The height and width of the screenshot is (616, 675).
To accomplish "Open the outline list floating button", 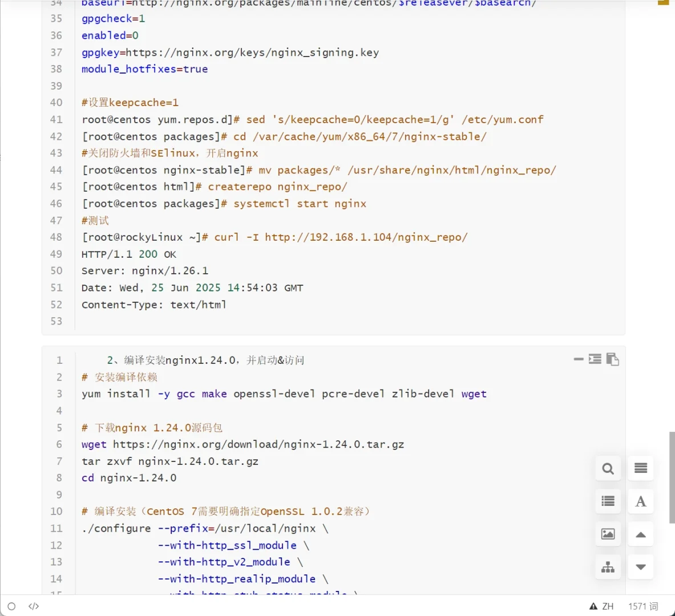I will [608, 501].
